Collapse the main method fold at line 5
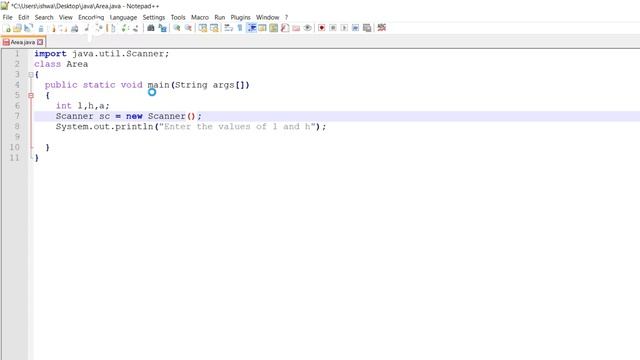 point(31,96)
